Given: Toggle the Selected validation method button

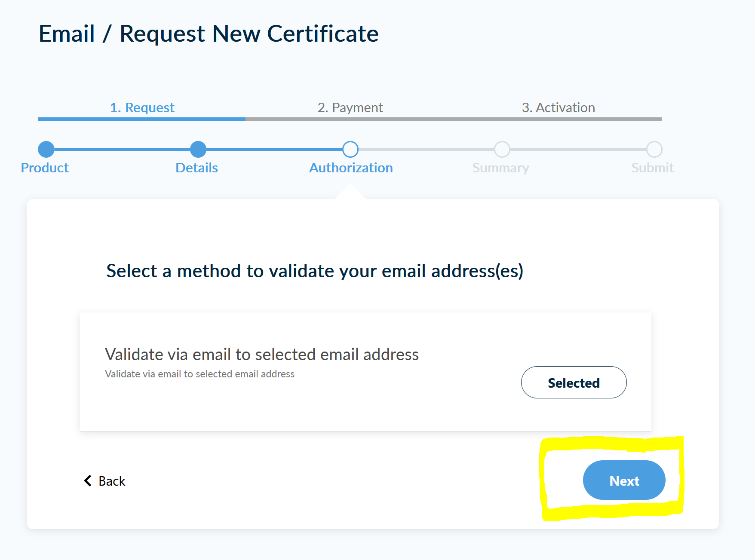Looking at the screenshot, I should [574, 383].
